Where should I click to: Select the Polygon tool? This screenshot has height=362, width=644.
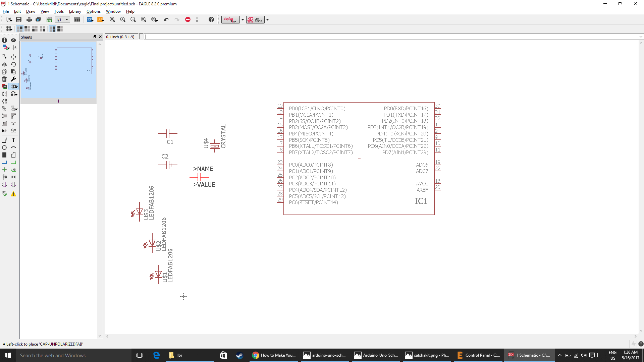coord(13,155)
